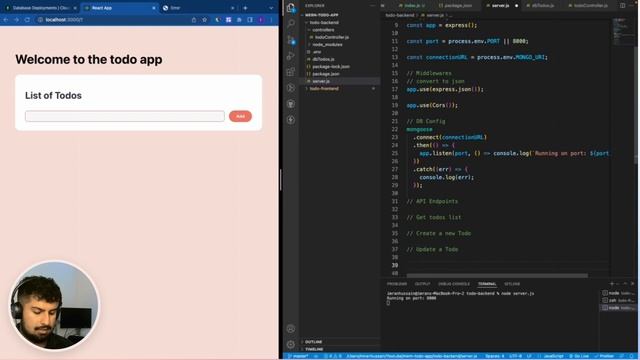
Task: Reload the localhost page
Action: 27,20
